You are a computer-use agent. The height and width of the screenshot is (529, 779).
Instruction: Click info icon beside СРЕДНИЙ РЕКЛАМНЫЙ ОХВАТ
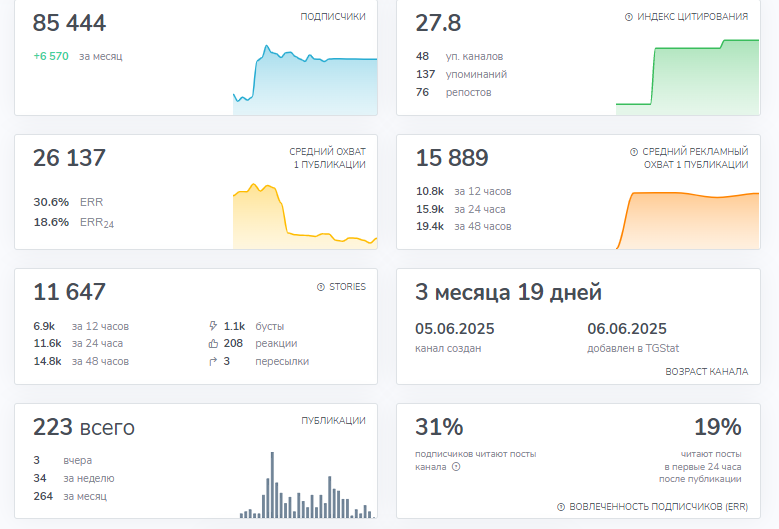click(x=634, y=151)
